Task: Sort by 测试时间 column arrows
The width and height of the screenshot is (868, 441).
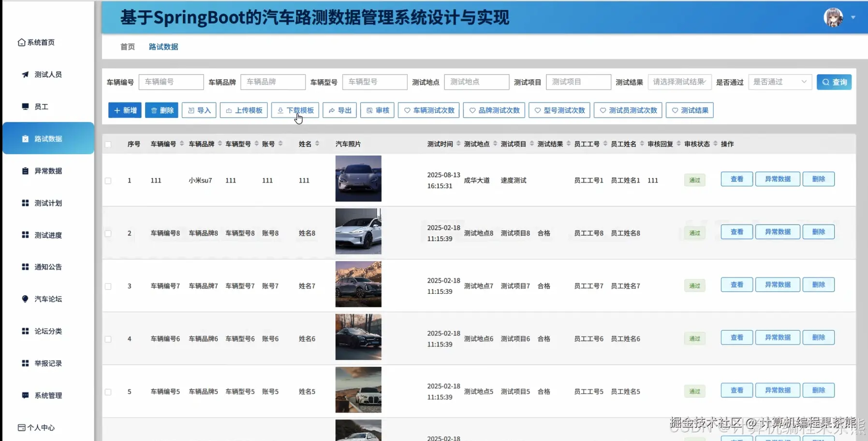Action: [x=458, y=144]
